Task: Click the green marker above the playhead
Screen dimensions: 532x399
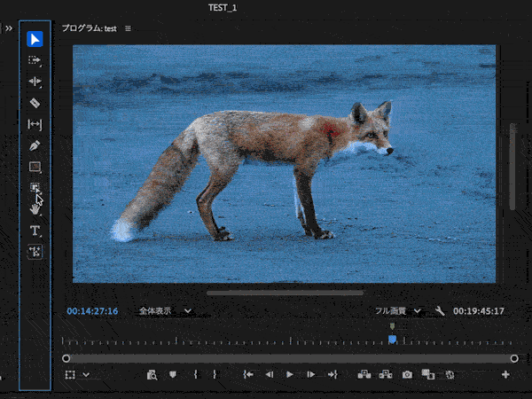Action: [x=392, y=326]
